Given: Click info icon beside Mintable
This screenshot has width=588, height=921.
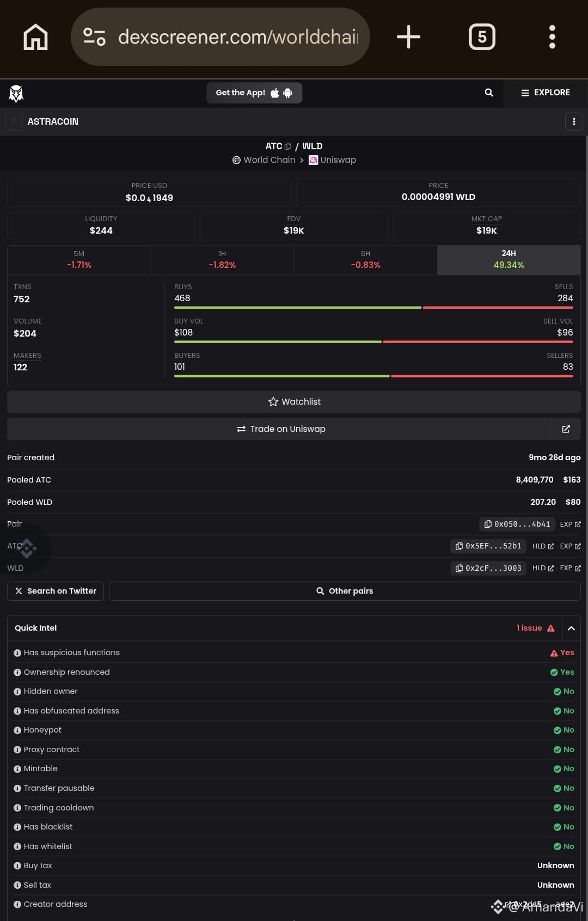Looking at the screenshot, I should pos(17,769).
